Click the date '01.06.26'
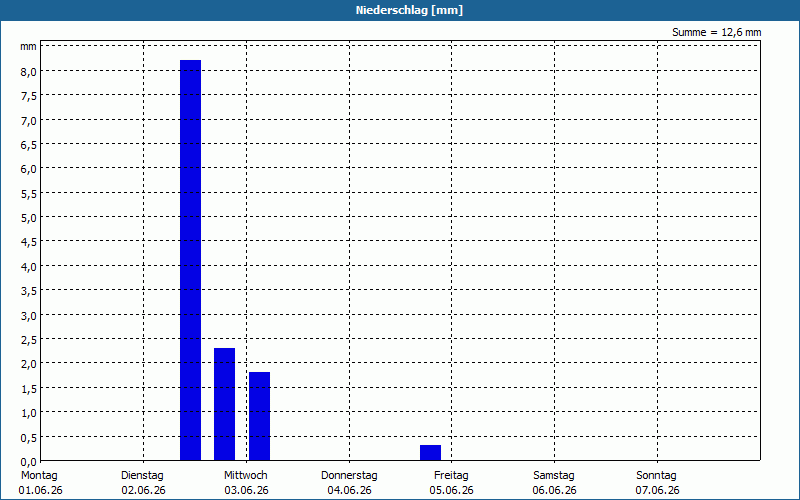This screenshot has height=500, width=800. 40,490
